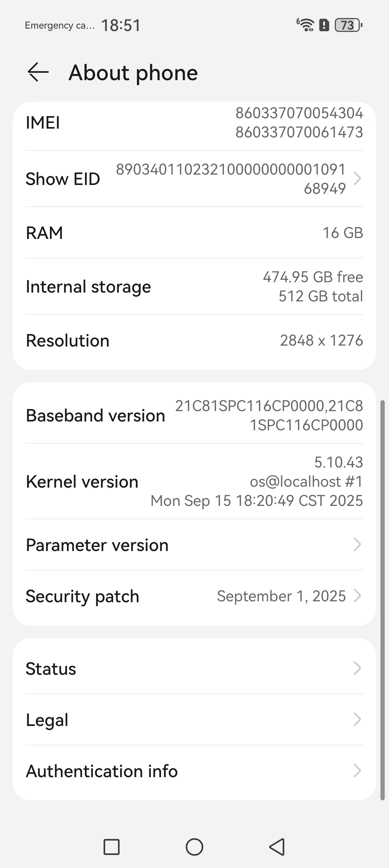This screenshot has width=389, height=868.
Task: Open the Legal menu item
Action: 194,720
